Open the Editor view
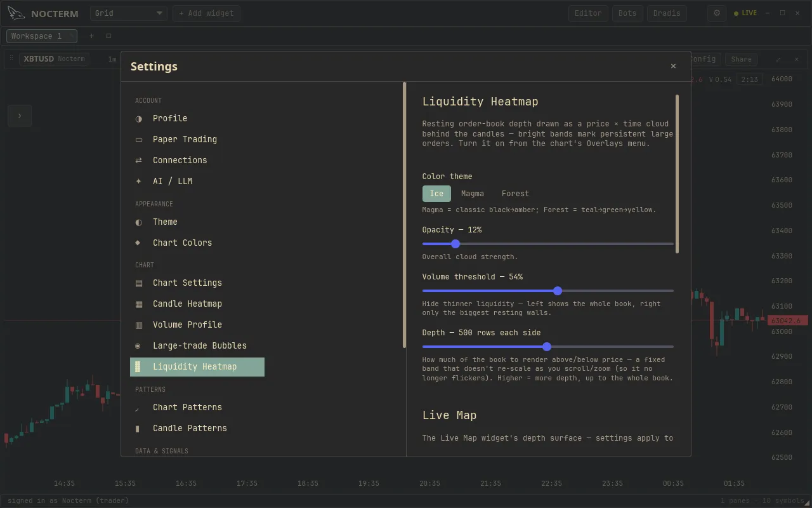 point(588,13)
